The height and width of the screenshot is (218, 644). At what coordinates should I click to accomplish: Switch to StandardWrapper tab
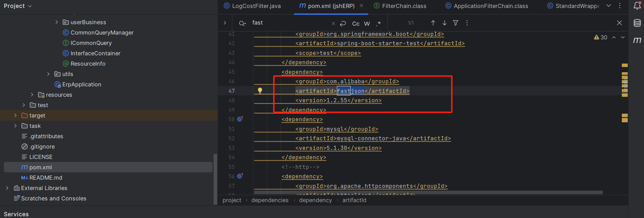573,6
